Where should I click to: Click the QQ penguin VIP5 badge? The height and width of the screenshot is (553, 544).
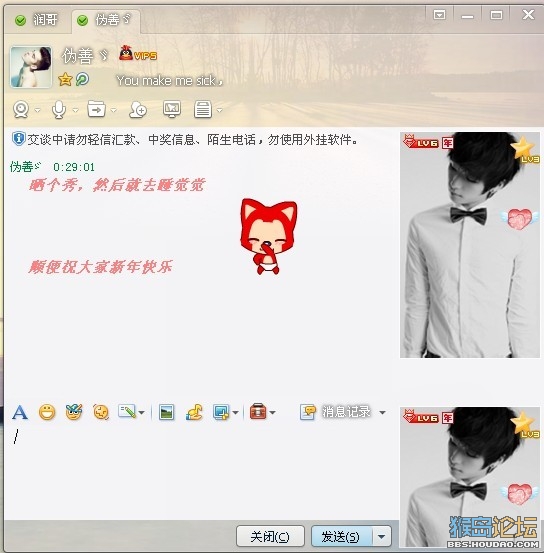click(x=138, y=53)
